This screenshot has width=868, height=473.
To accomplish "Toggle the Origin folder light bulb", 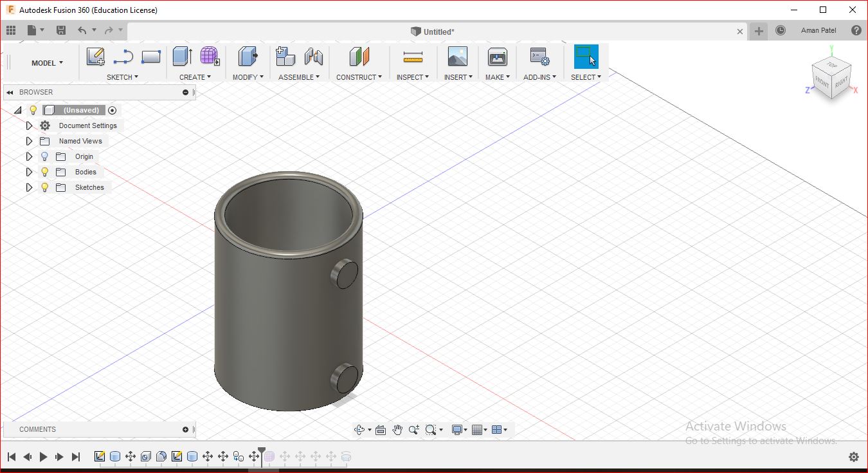I will 44,156.
